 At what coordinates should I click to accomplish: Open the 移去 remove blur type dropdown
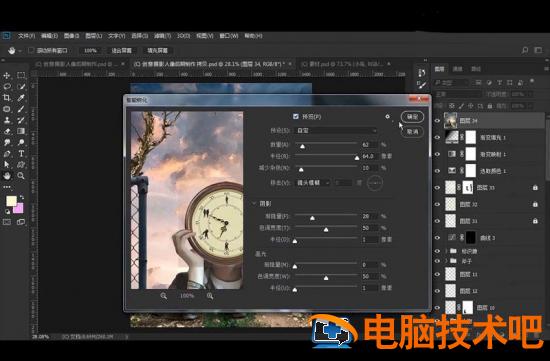click(313, 183)
